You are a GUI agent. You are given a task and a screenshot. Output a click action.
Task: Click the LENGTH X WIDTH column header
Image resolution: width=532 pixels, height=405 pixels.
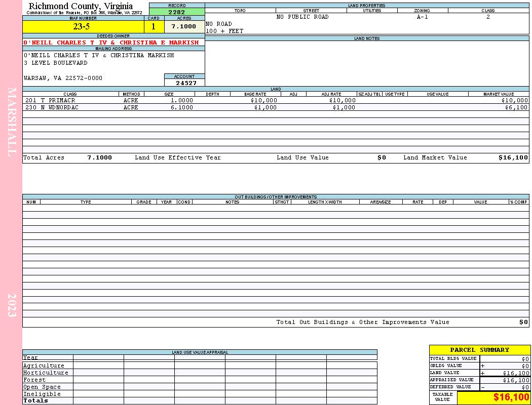(x=325, y=202)
